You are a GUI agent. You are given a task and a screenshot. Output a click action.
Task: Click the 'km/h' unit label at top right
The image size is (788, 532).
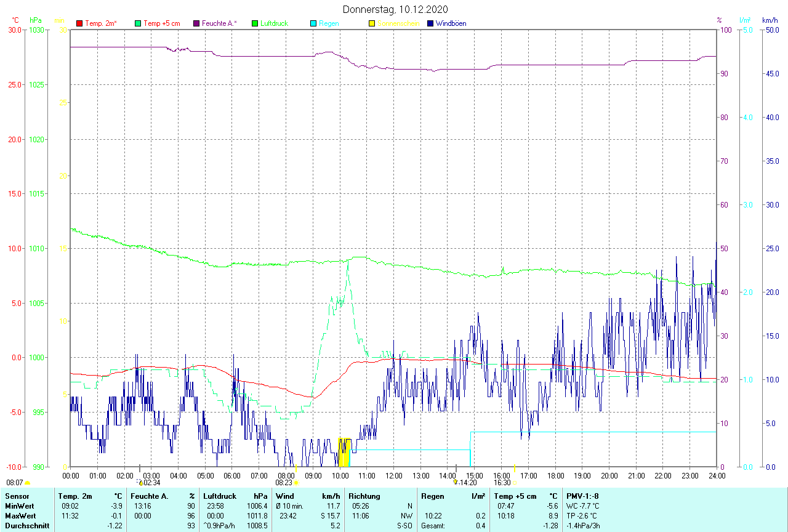[x=770, y=20]
